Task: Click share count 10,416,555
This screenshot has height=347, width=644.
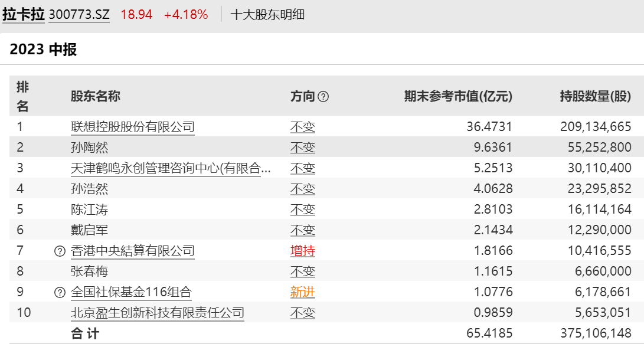Action: [x=599, y=250]
